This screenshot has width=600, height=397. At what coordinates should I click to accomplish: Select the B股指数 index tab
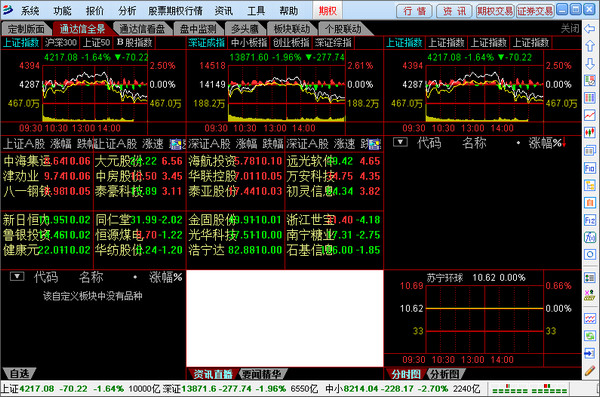click(135, 42)
